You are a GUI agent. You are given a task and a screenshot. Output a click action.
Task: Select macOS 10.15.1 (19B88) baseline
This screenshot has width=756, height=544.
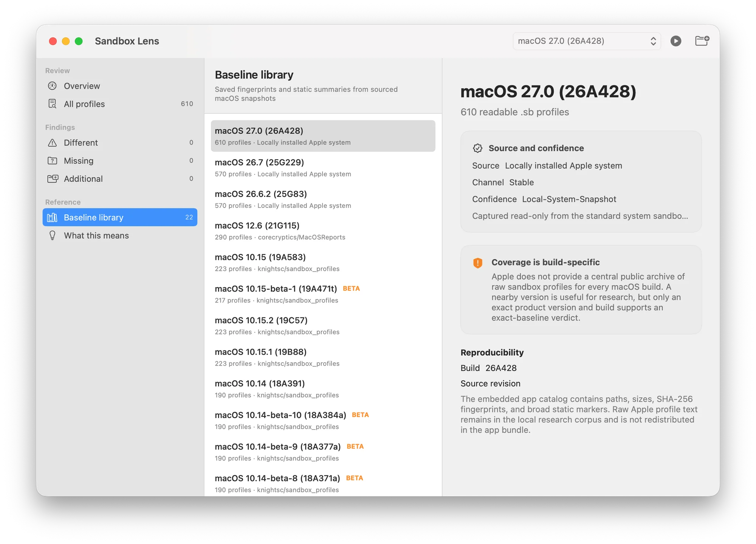tap(323, 357)
